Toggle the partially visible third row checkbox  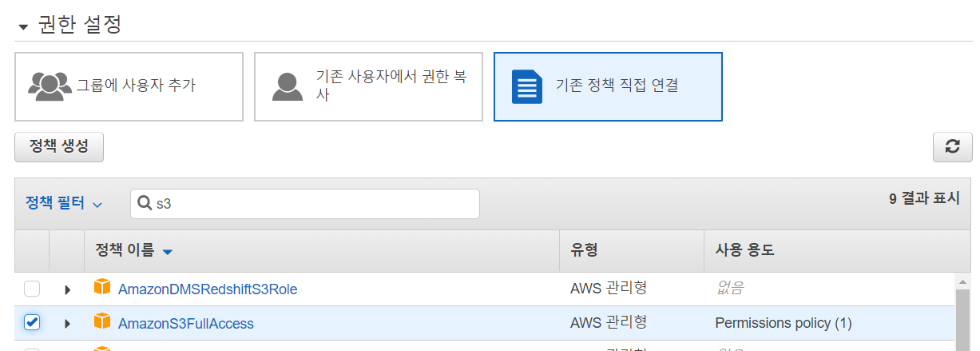(x=31, y=349)
